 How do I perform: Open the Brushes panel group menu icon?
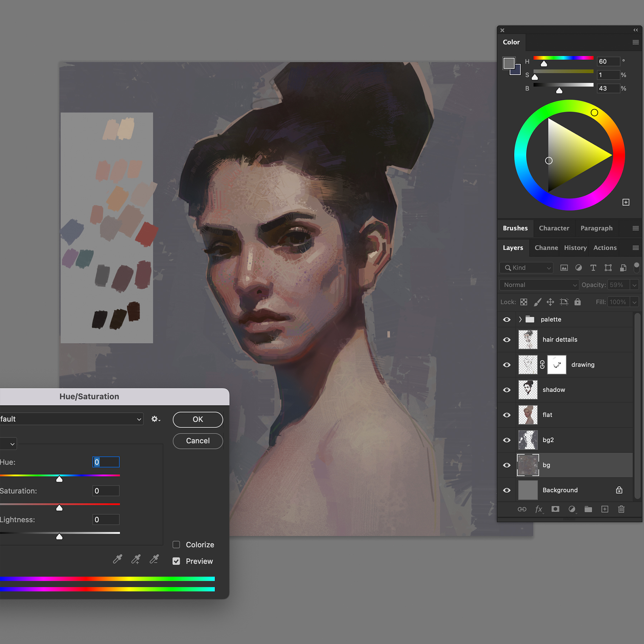[636, 228]
